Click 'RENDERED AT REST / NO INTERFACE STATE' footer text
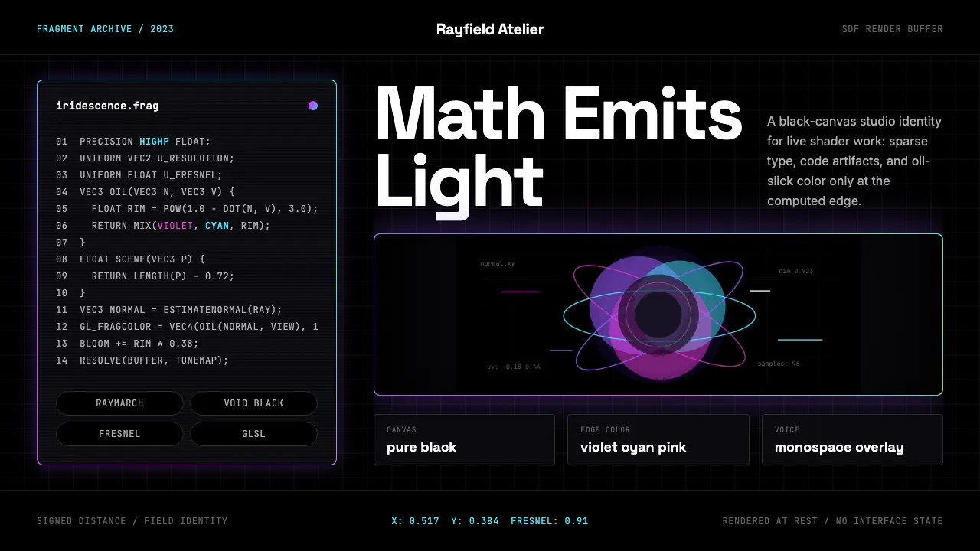This screenshot has width=980, height=551. coord(833,521)
